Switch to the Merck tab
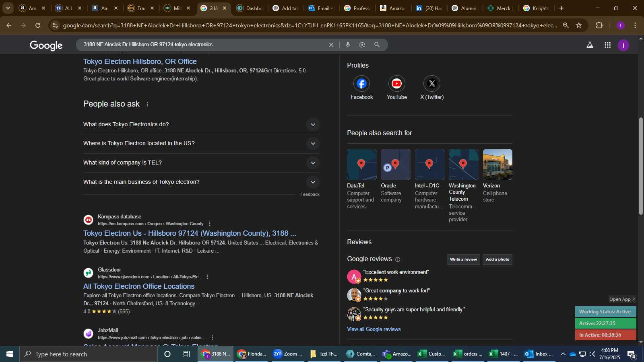 tap(500, 8)
